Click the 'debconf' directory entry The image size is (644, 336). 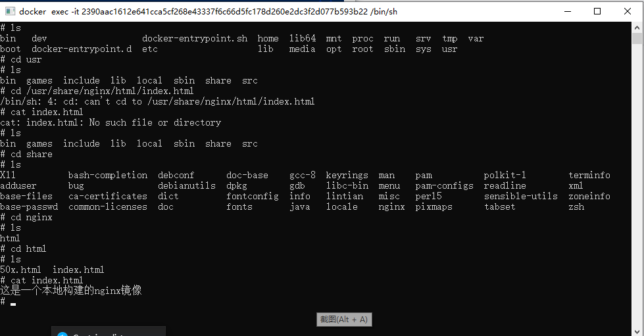point(176,175)
